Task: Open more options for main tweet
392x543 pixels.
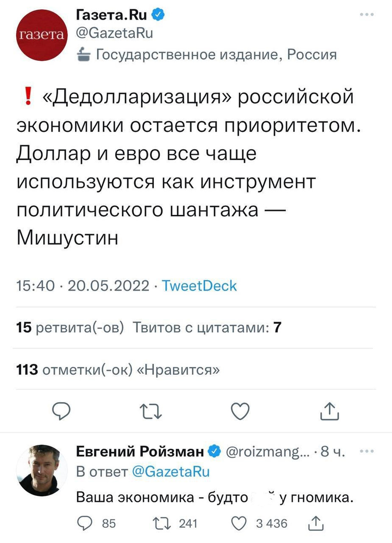Action: [x=367, y=15]
